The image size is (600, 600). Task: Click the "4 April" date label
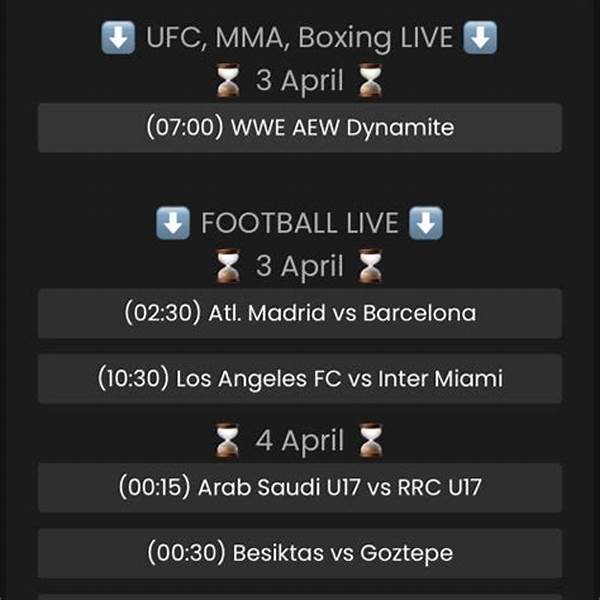click(x=299, y=441)
